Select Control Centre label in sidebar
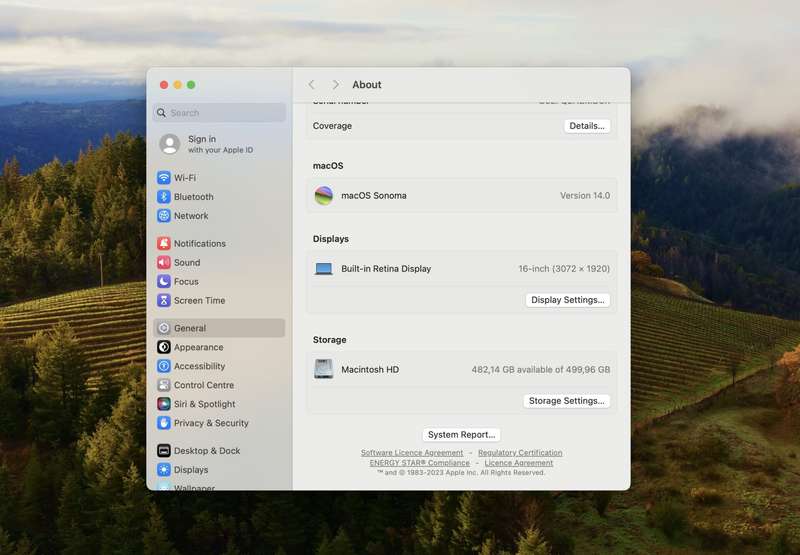This screenshot has width=800, height=555. (x=204, y=385)
